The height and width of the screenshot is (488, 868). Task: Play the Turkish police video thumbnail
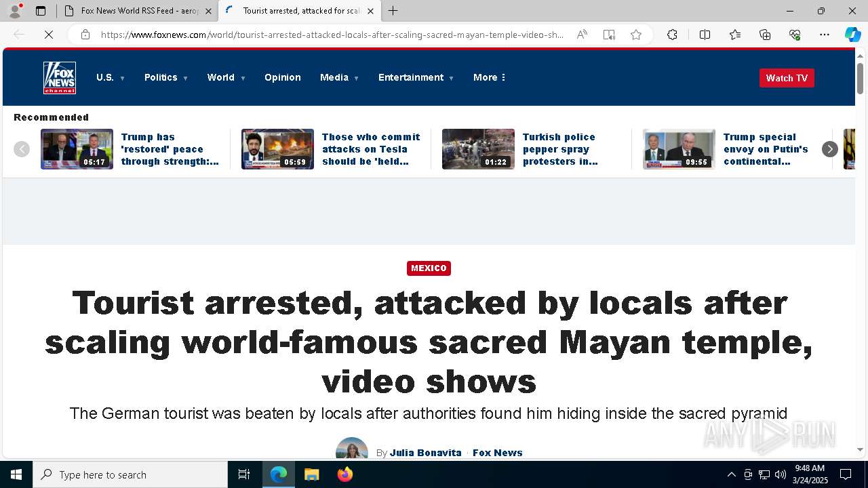(478, 149)
